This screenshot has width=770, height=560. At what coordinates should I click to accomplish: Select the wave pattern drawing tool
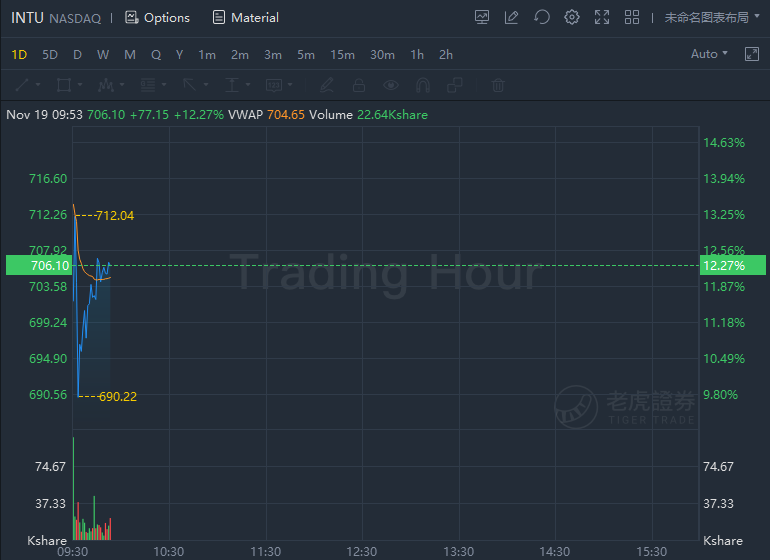pos(106,85)
